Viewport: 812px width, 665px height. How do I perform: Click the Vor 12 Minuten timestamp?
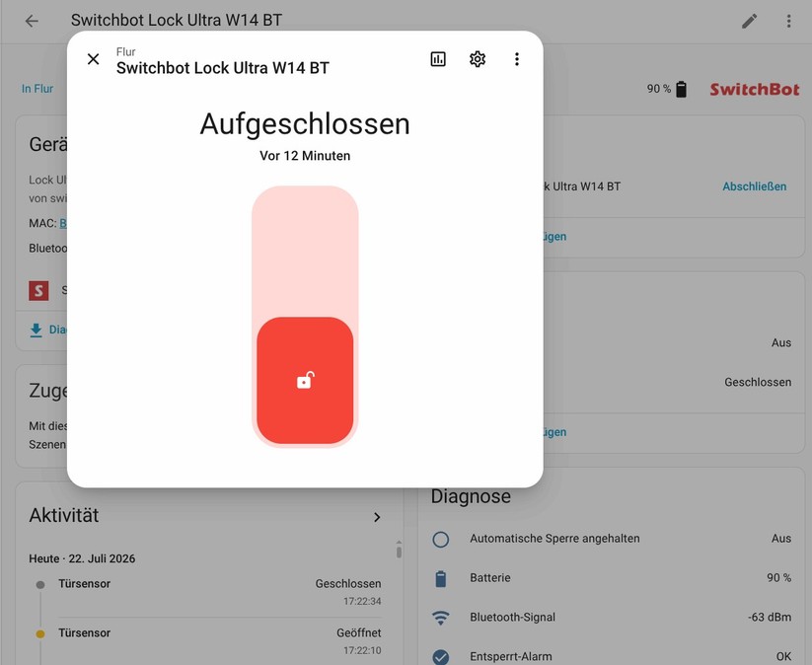(x=305, y=156)
